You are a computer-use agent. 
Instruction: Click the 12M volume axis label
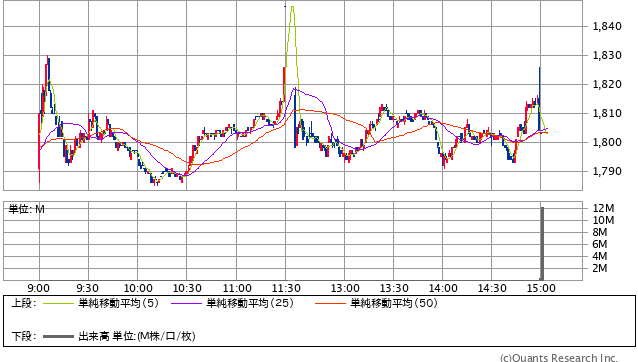(603, 208)
